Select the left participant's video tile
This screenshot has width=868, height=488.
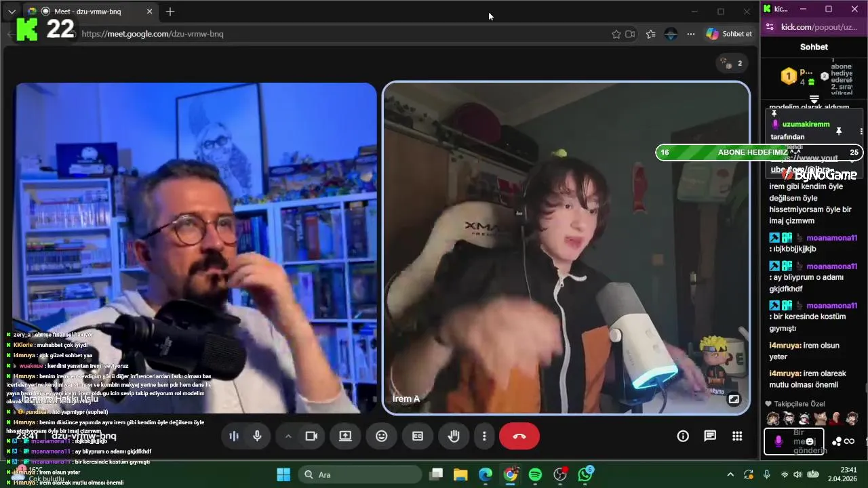[x=196, y=248]
